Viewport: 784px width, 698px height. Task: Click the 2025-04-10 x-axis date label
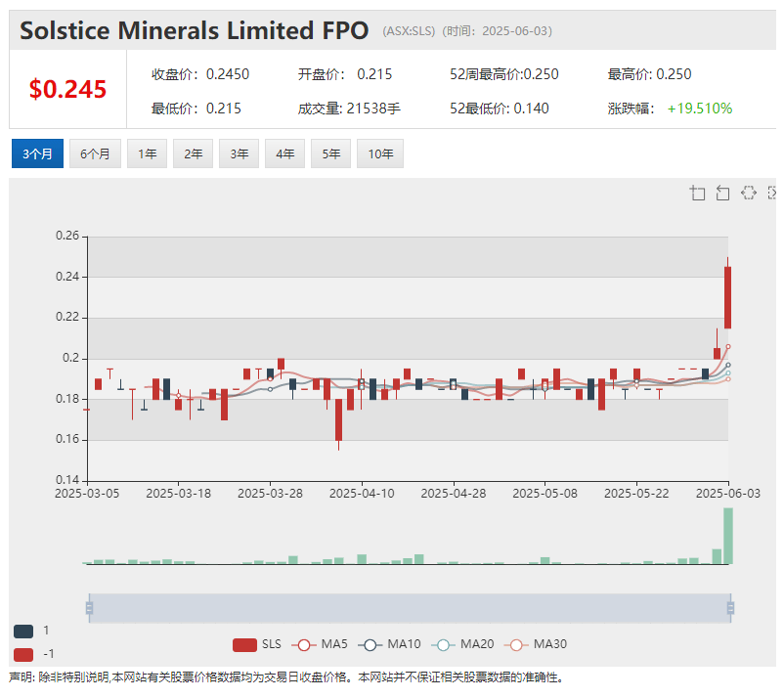pos(362,494)
